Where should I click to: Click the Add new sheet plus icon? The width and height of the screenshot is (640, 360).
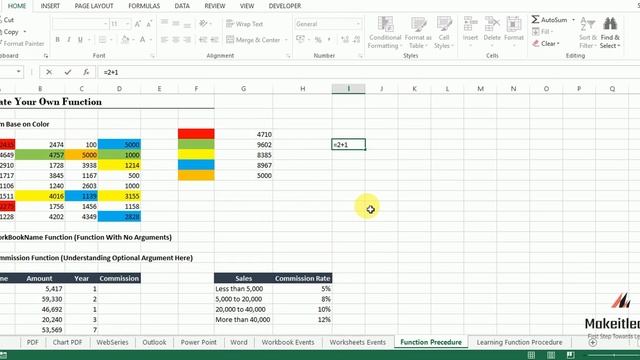592,342
